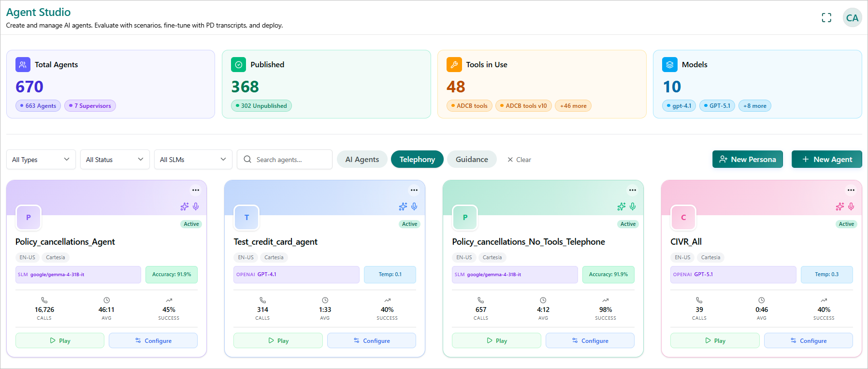Expand the +8 more models chip
The image size is (868, 369).
click(755, 106)
